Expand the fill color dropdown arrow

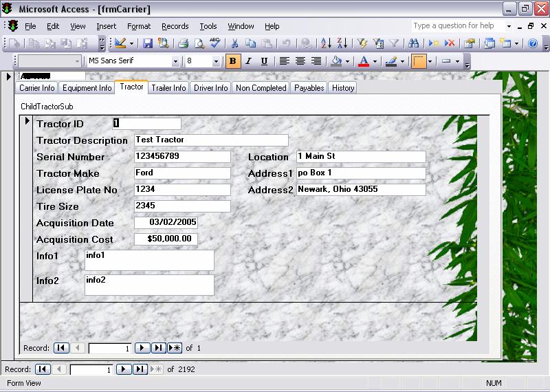point(347,61)
